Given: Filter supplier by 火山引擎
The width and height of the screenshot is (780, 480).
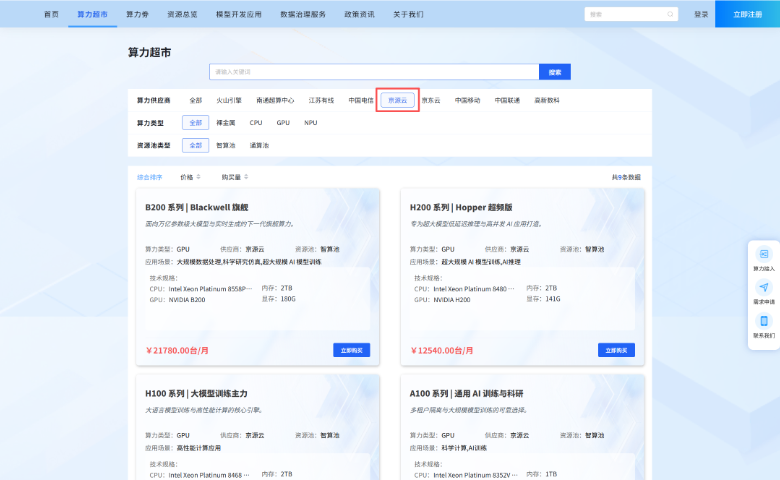Looking at the screenshot, I should (229, 100).
